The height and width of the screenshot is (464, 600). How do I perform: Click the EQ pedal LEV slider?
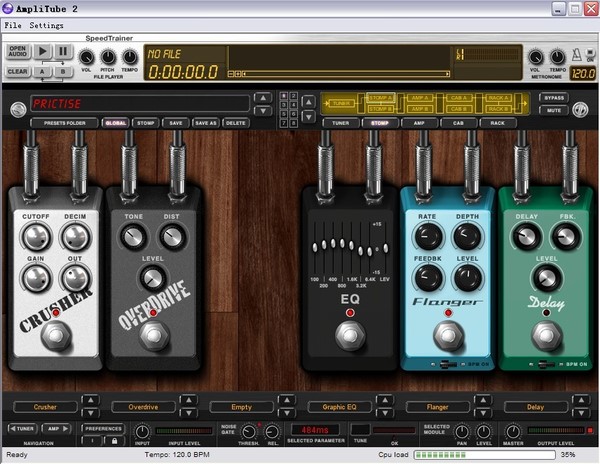tap(385, 247)
